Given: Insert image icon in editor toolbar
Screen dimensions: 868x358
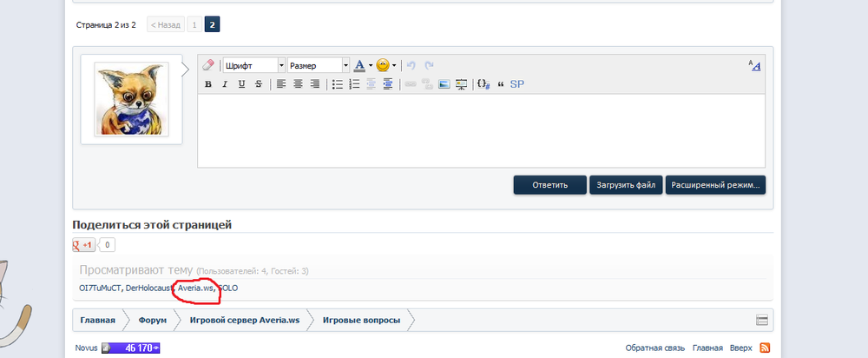Looking at the screenshot, I should click(x=444, y=84).
